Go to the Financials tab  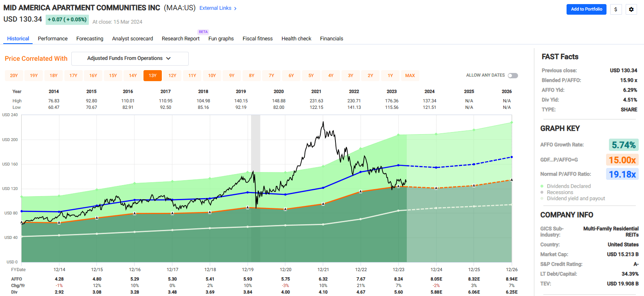(x=331, y=39)
